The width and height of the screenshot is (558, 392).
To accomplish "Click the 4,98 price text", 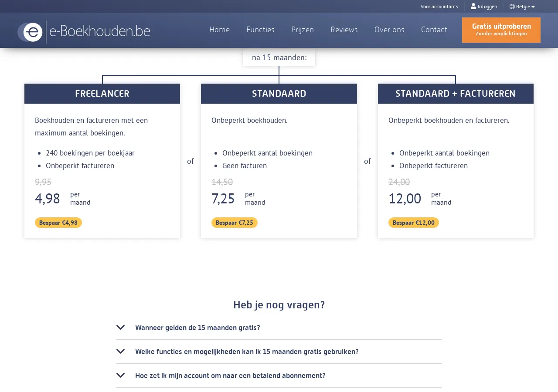I will click(48, 199).
